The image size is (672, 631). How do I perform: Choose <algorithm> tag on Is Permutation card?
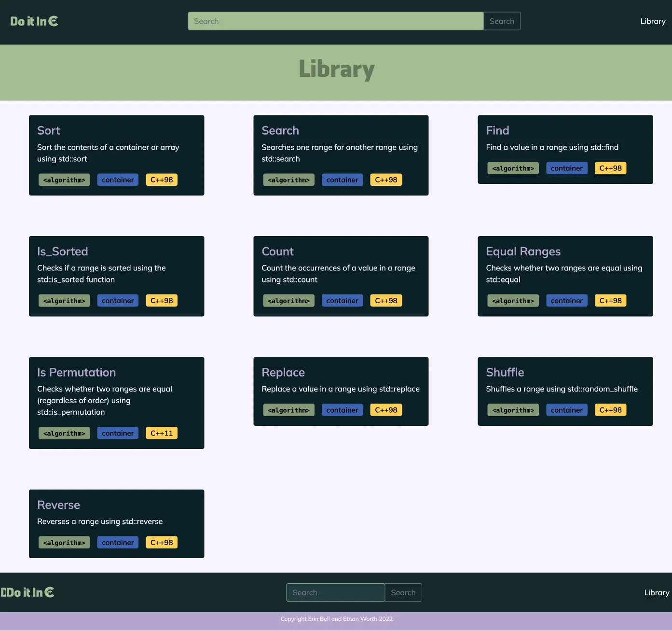[x=64, y=433]
